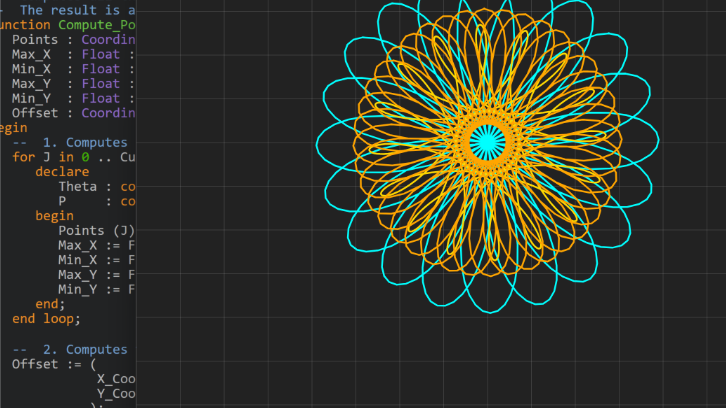726x408 pixels.
Task: Click the cyan center of the spirograph
Action: coord(487,142)
